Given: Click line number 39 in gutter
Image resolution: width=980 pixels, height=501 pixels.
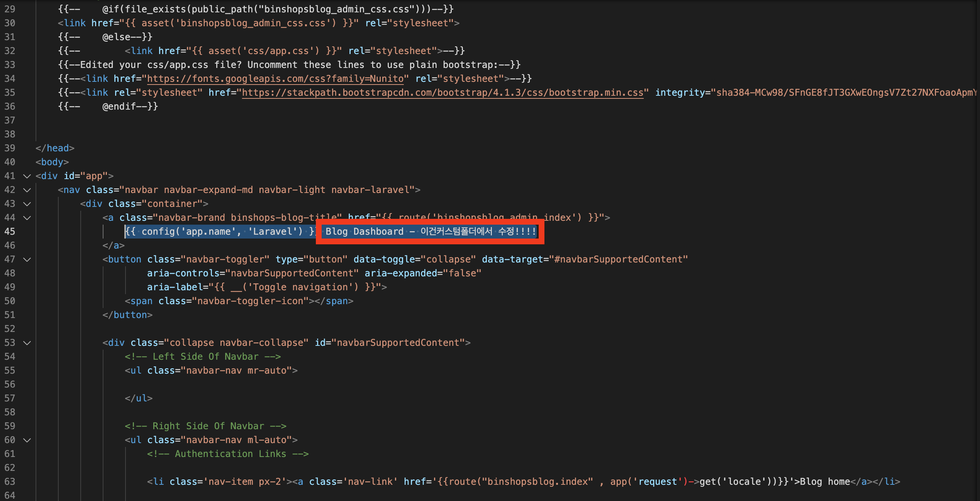Looking at the screenshot, I should (x=10, y=148).
